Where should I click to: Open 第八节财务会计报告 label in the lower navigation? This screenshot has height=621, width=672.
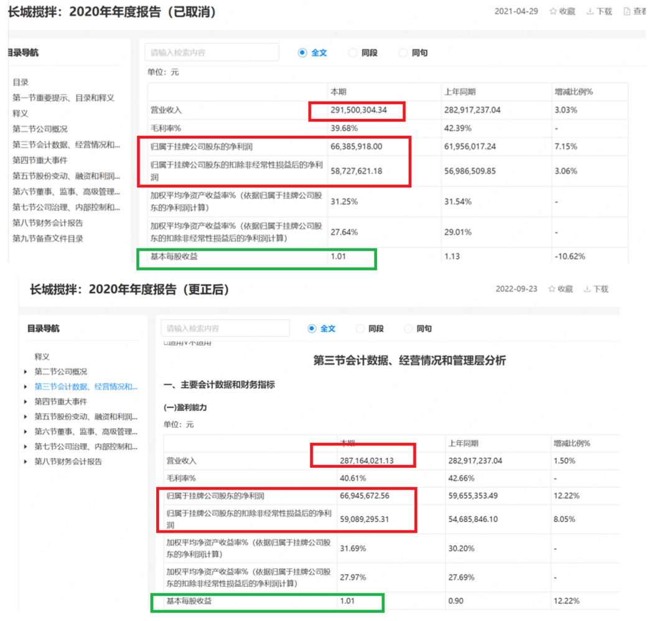click(x=68, y=462)
